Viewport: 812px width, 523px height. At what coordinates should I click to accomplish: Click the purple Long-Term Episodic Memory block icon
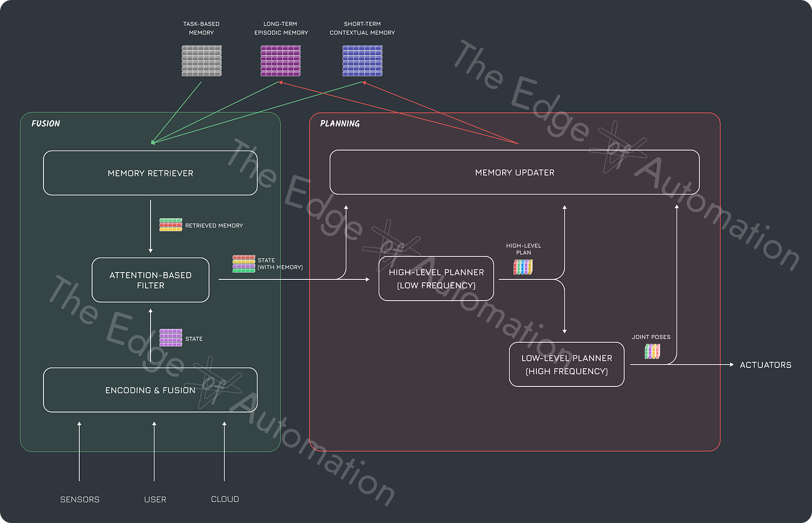coord(281,61)
